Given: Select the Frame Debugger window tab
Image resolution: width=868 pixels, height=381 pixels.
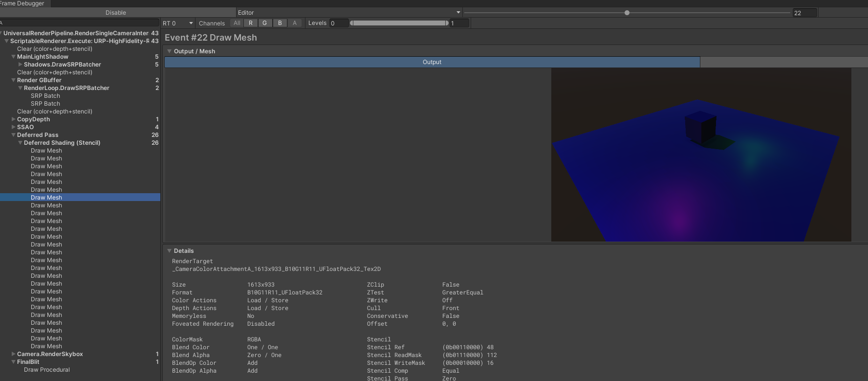Looking at the screenshot, I should click(x=22, y=3).
